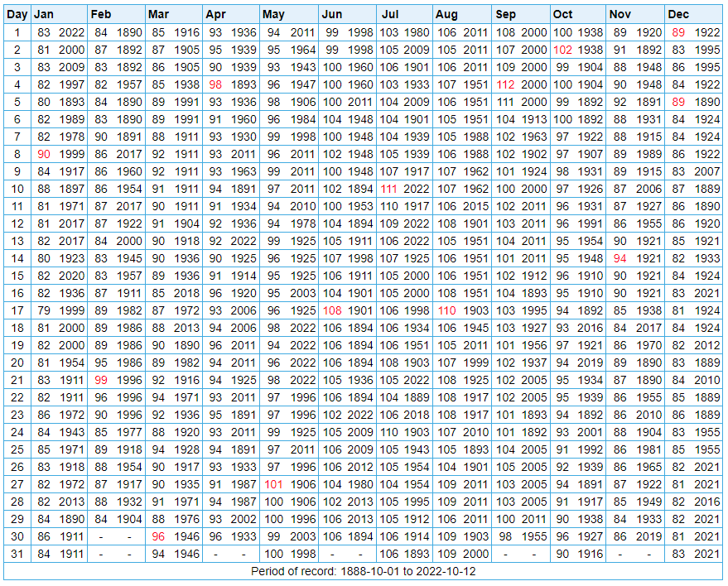Select the red 99 value in February
The image size is (728, 586).
pos(101,380)
